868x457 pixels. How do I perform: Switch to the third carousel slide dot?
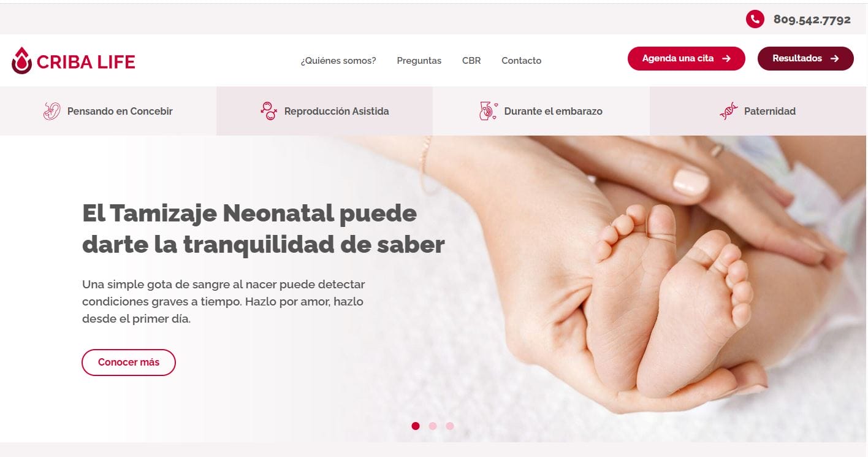(x=450, y=426)
